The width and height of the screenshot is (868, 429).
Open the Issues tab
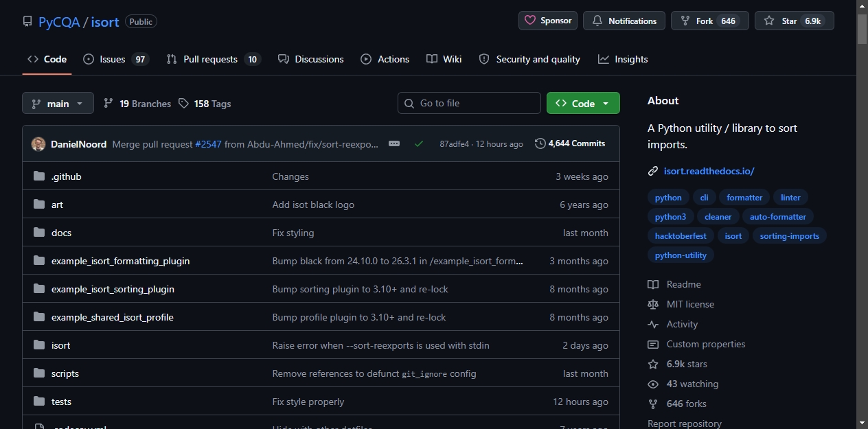click(115, 59)
